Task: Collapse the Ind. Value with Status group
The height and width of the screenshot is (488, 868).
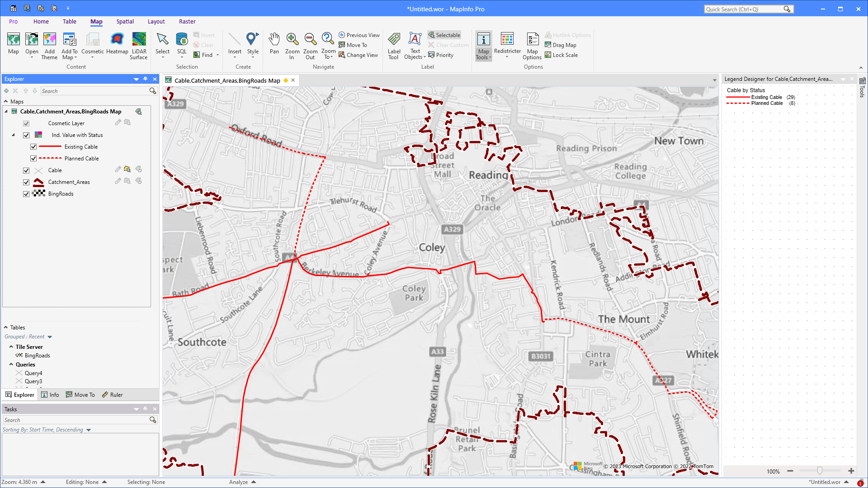Action: coord(13,135)
